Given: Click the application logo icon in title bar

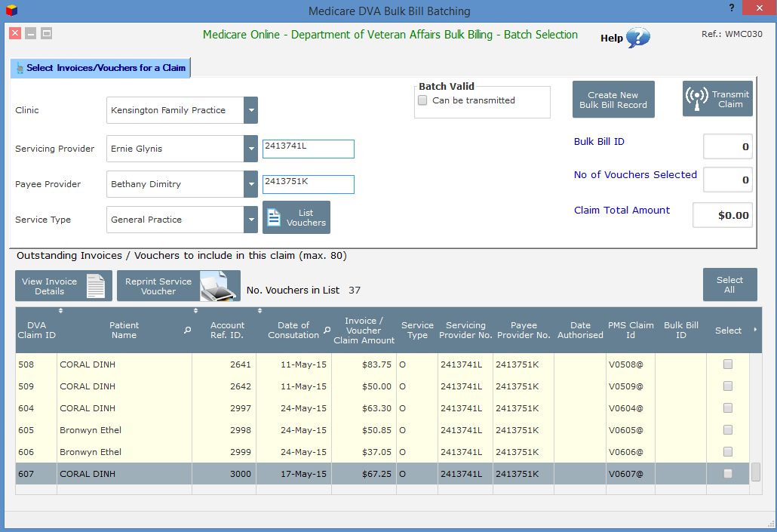Looking at the screenshot, I should tap(11, 10).
